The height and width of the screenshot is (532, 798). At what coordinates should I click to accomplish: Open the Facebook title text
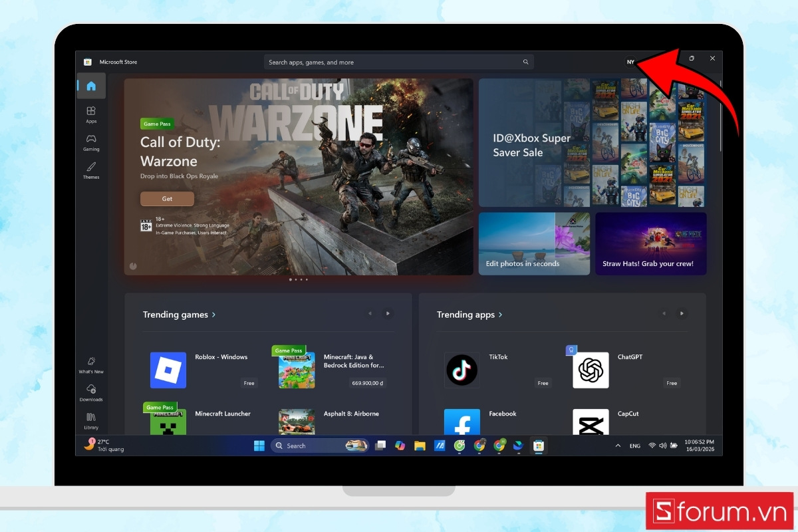[x=502, y=414]
